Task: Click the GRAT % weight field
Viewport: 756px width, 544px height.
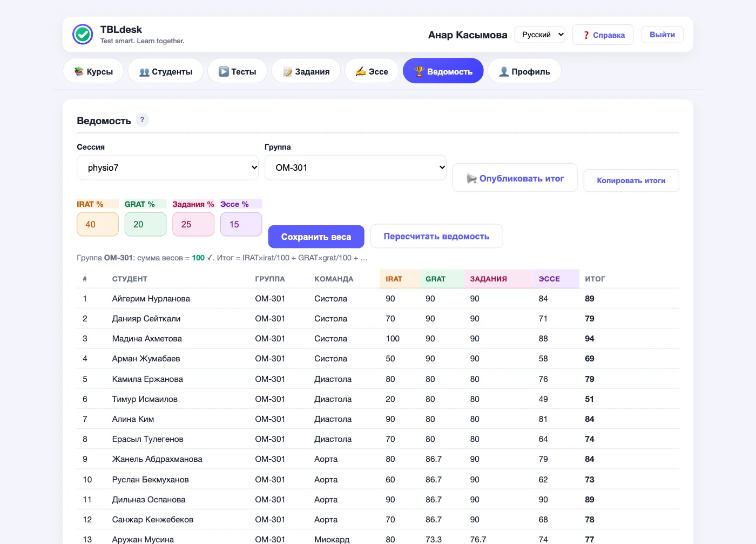Action: coord(145,224)
